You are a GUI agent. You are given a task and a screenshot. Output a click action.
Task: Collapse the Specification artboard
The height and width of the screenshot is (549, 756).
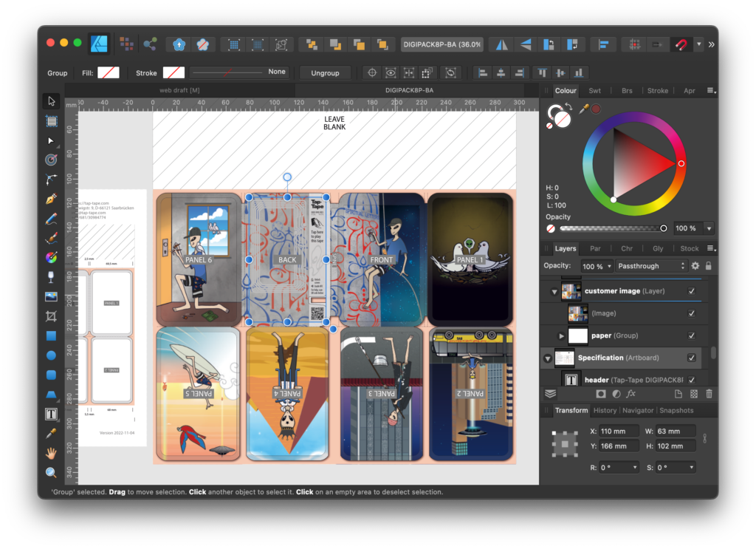coord(547,358)
